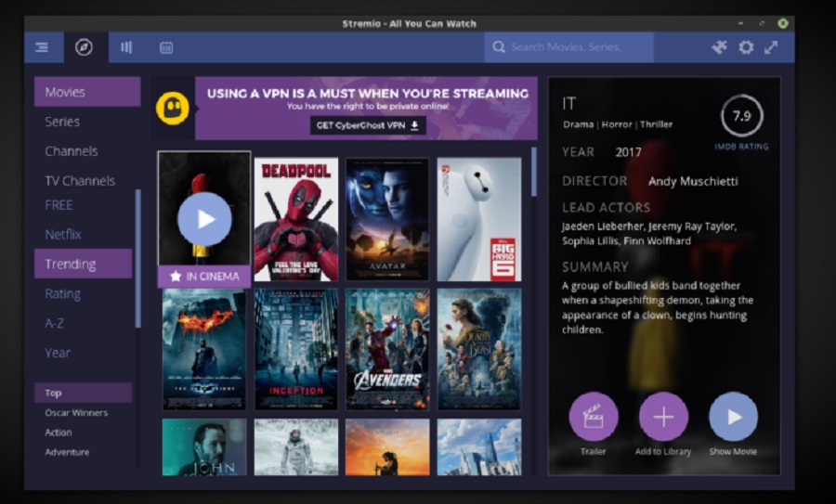Choose the Netflix filter
The width and height of the screenshot is (836, 504).
tap(63, 235)
